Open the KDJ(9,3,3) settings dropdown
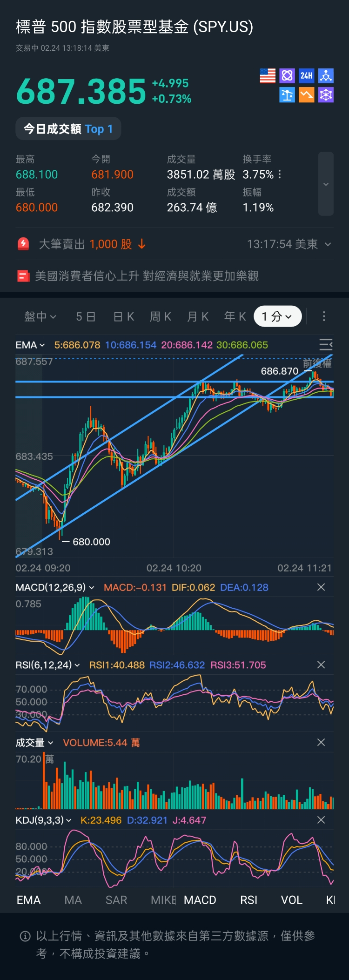The height and width of the screenshot is (980, 349). click(43, 820)
